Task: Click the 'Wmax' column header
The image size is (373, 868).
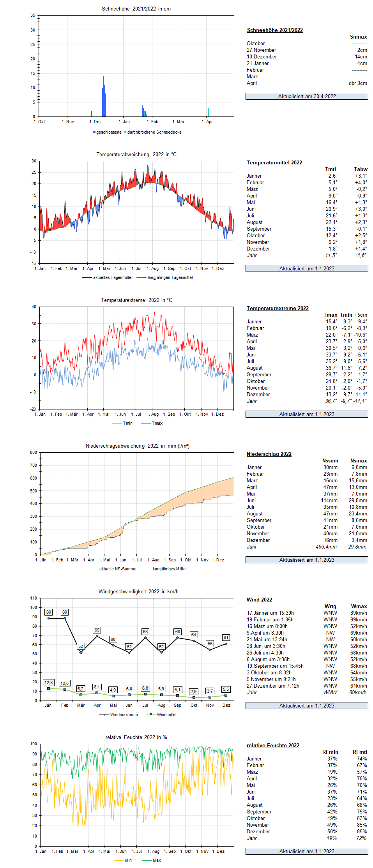Action: click(x=359, y=606)
